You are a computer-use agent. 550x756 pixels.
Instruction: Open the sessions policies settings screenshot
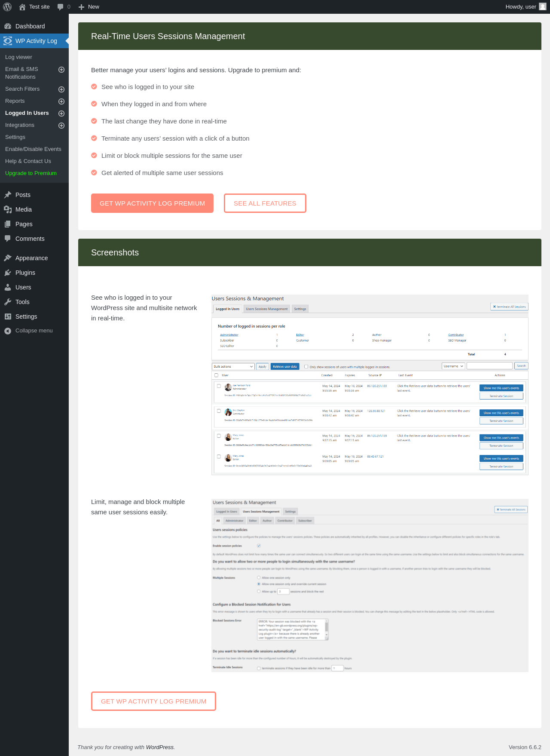pyautogui.click(x=370, y=585)
